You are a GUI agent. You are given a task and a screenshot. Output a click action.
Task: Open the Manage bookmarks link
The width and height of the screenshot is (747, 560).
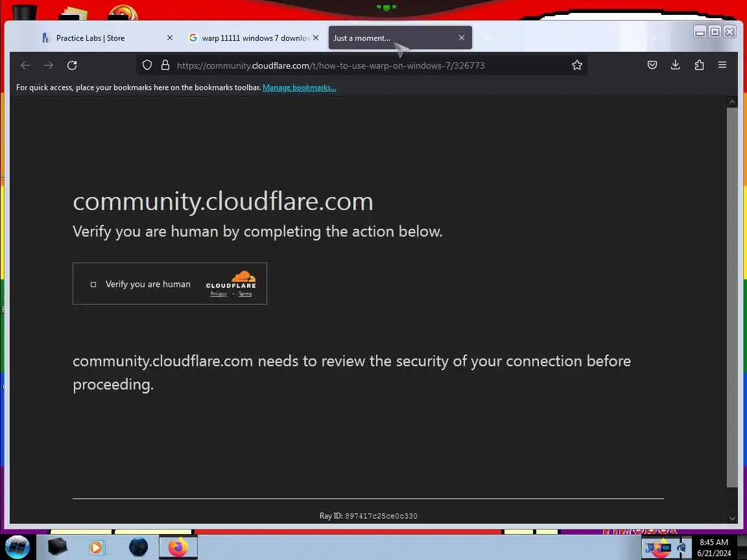click(x=299, y=87)
